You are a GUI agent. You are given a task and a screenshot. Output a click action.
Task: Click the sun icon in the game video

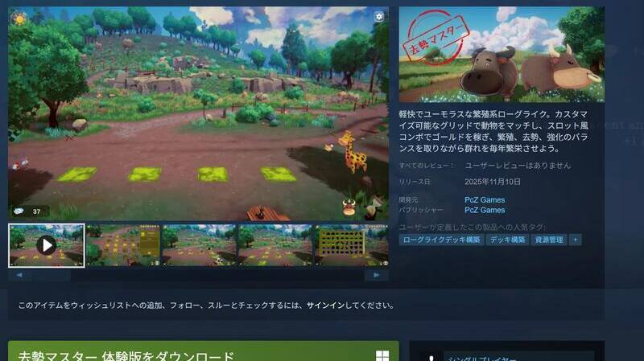point(19,18)
